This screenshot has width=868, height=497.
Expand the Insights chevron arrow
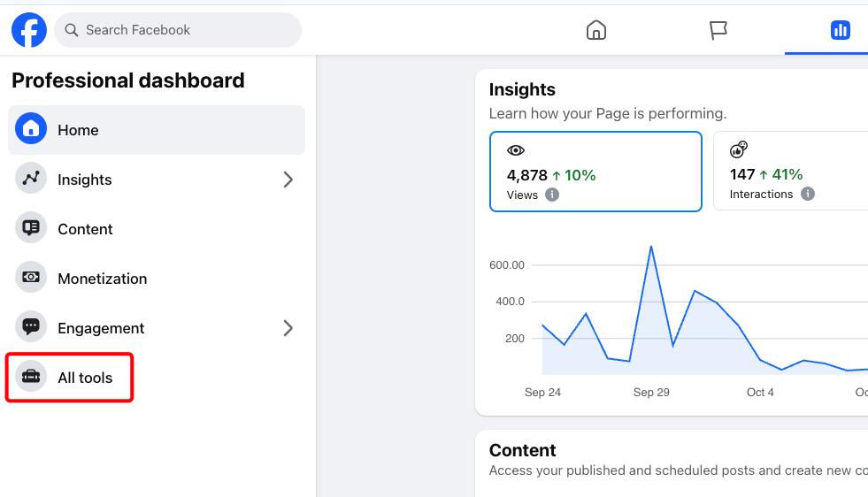[288, 180]
